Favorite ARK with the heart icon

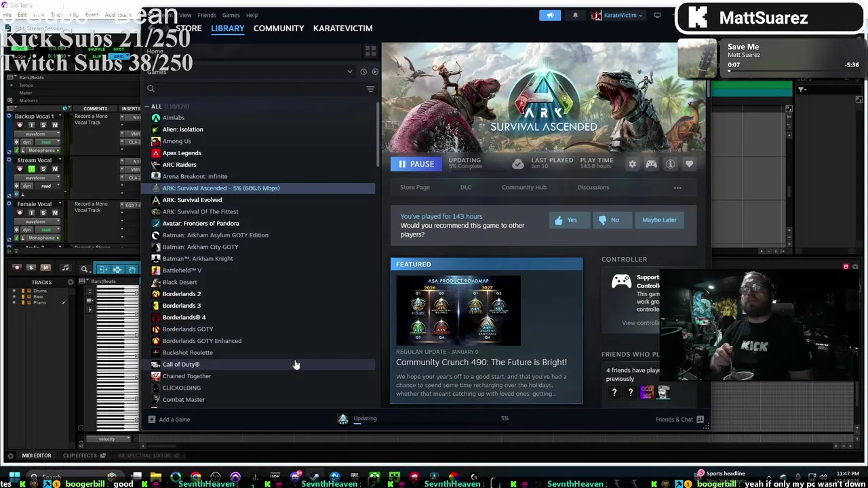[x=689, y=164]
